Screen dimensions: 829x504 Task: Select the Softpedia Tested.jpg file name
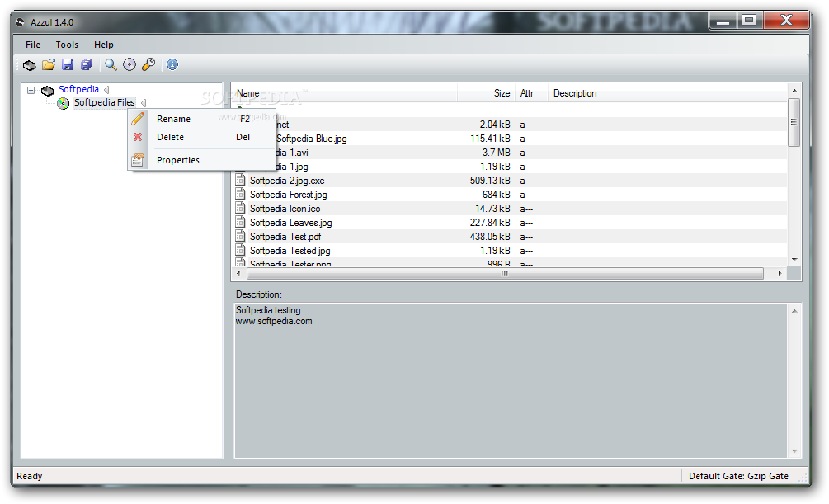pos(290,251)
